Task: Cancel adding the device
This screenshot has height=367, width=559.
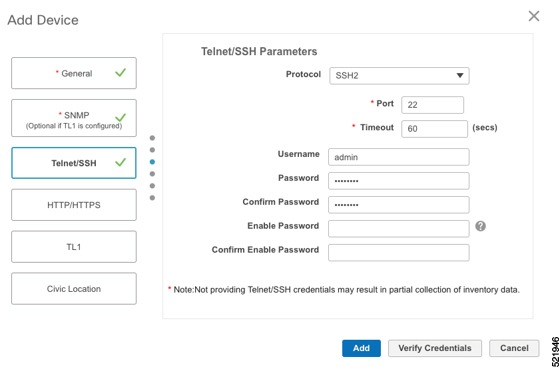Action: (514, 348)
